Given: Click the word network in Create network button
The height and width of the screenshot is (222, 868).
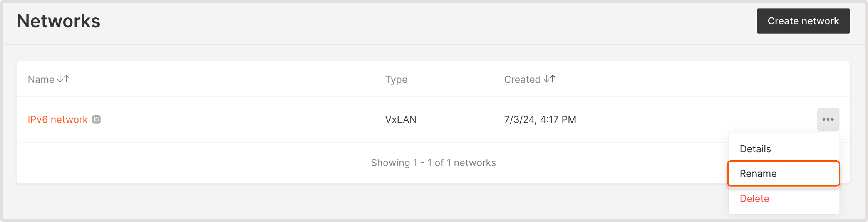Looking at the screenshot, I should 820,21.
